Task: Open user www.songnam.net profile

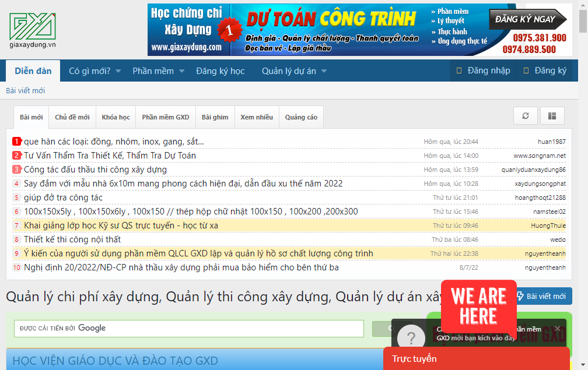Action: [540, 156]
